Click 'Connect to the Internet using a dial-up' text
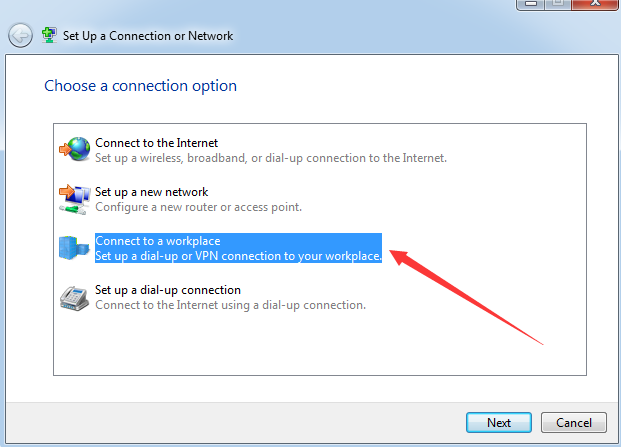This screenshot has height=447, width=621. tap(230, 305)
